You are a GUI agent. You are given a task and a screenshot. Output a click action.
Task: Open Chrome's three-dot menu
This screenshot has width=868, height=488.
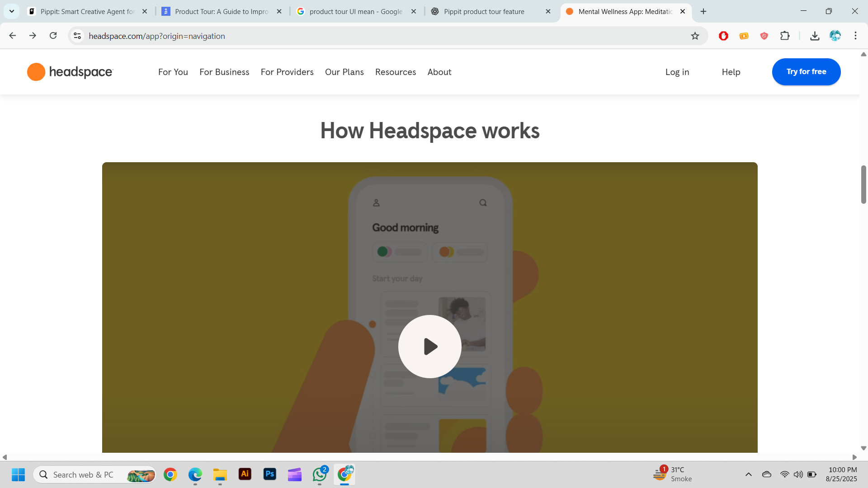[x=855, y=36]
